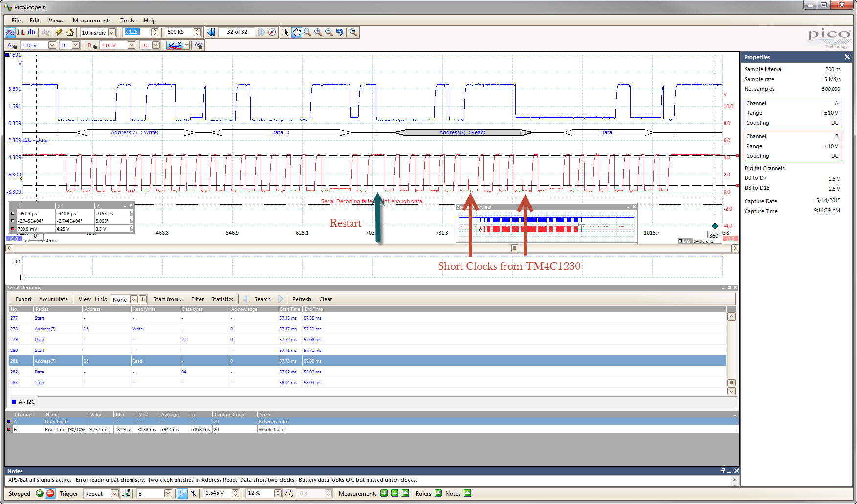Image resolution: width=857 pixels, height=504 pixels.
Task: Toggle the Notes panel display button
Action: 468,493
